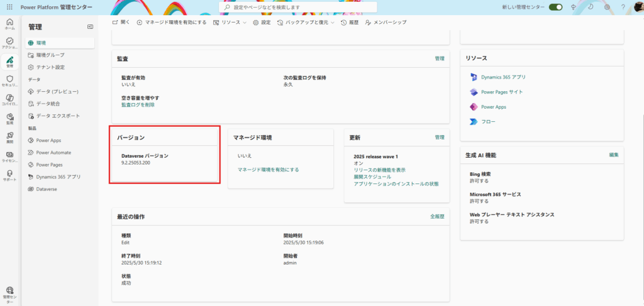The image size is (644, 306).
Task: Click the Power Apps resource icon
Action: point(474,107)
